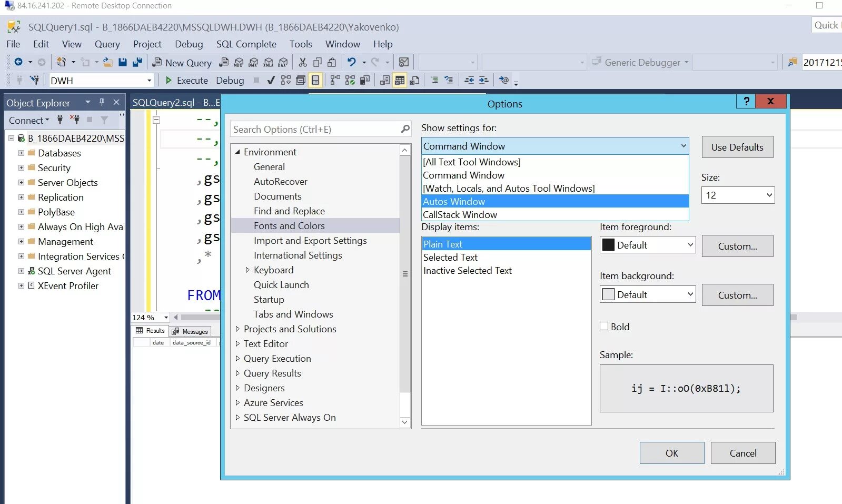The image size is (842, 504).
Task: Click the Increase Indent icon
Action: [x=483, y=80]
